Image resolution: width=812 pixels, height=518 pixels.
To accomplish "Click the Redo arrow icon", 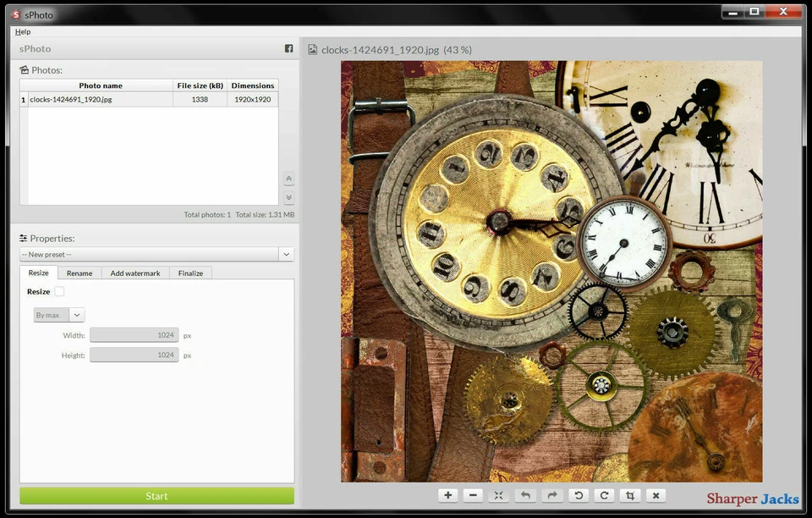I will 551,495.
